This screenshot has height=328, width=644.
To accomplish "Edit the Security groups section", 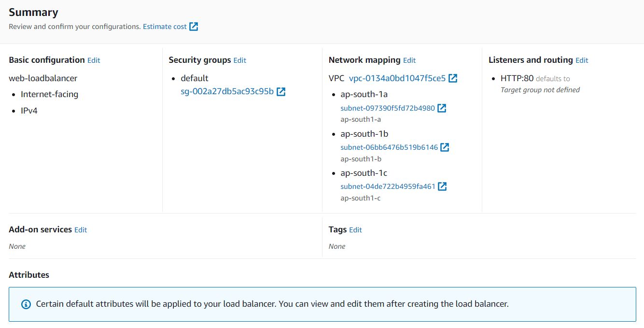I will [x=240, y=60].
